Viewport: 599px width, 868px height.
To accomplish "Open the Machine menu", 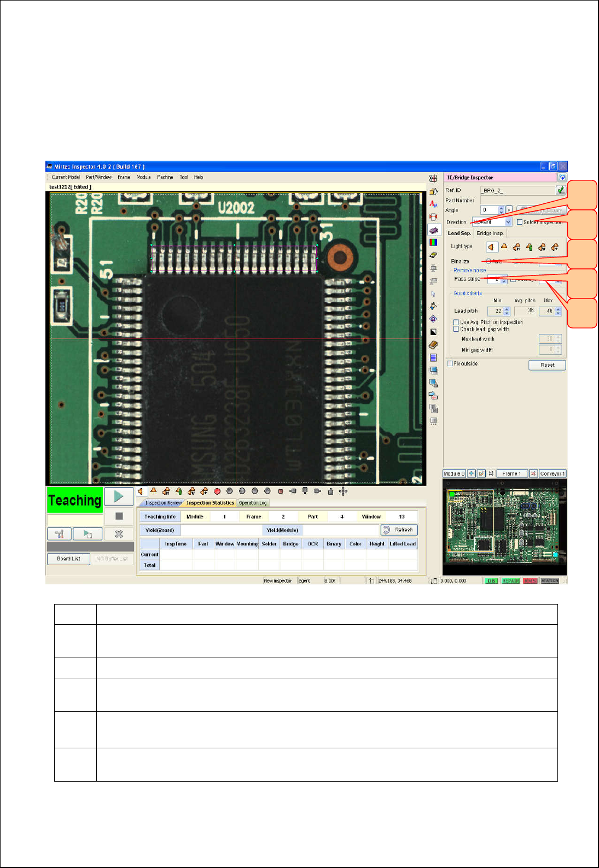I will point(165,177).
